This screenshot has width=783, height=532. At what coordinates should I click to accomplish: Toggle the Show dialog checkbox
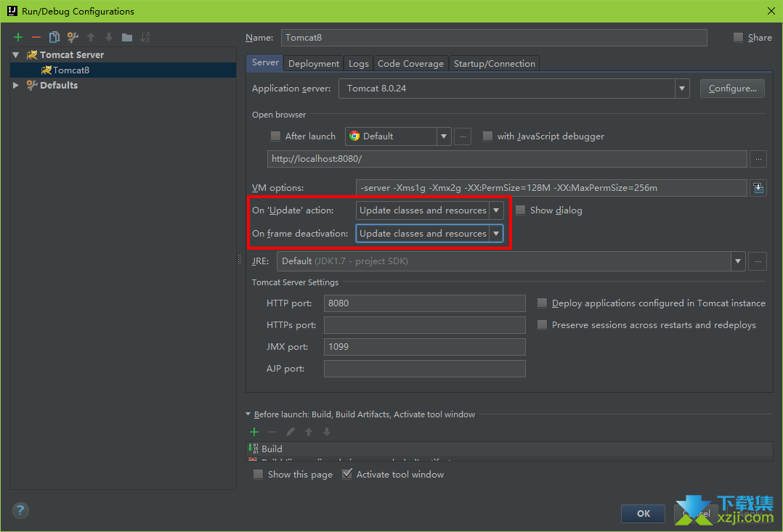click(520, 210)
